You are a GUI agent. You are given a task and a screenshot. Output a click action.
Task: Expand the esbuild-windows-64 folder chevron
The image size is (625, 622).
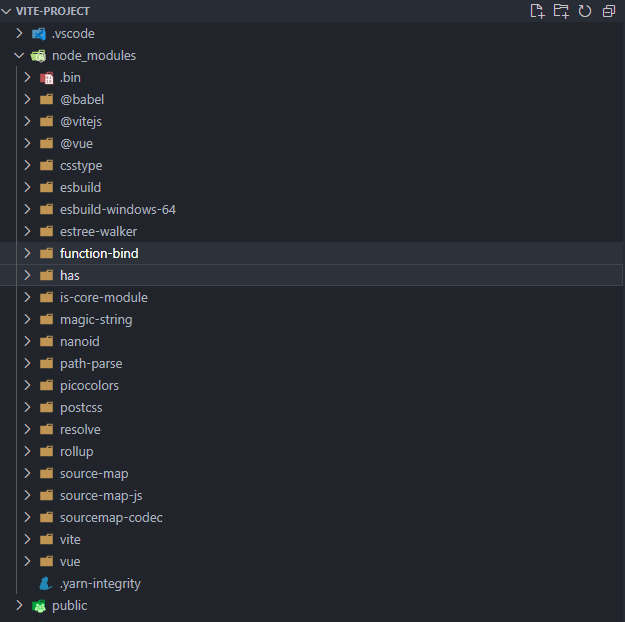(27, 209)
